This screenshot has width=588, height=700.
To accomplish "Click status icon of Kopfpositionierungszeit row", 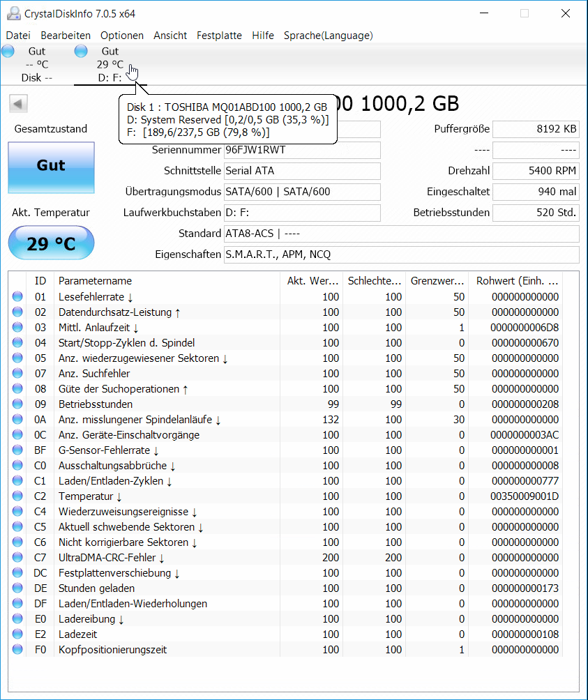I will coord(17,649).
